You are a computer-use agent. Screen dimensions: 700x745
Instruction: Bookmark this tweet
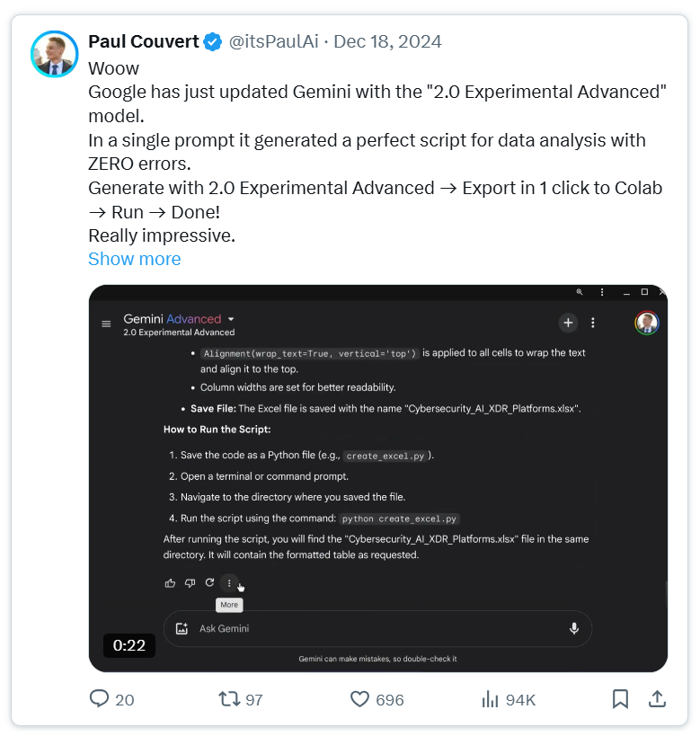click(x=620, y=699)
